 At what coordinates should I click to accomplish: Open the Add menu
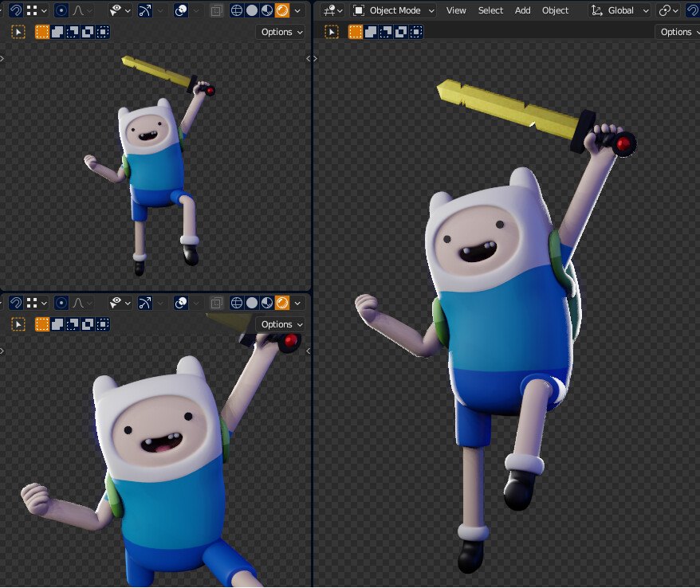(522, 10)
